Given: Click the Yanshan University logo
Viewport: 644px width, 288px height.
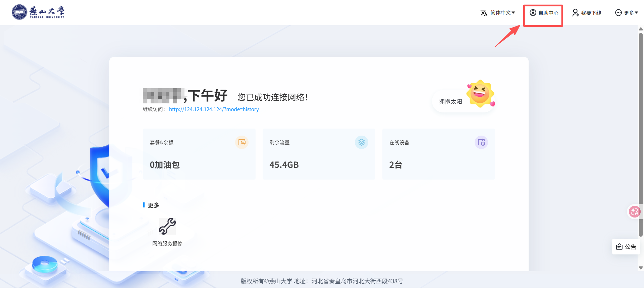Looking at the screenshot, I should coord(38,12).
